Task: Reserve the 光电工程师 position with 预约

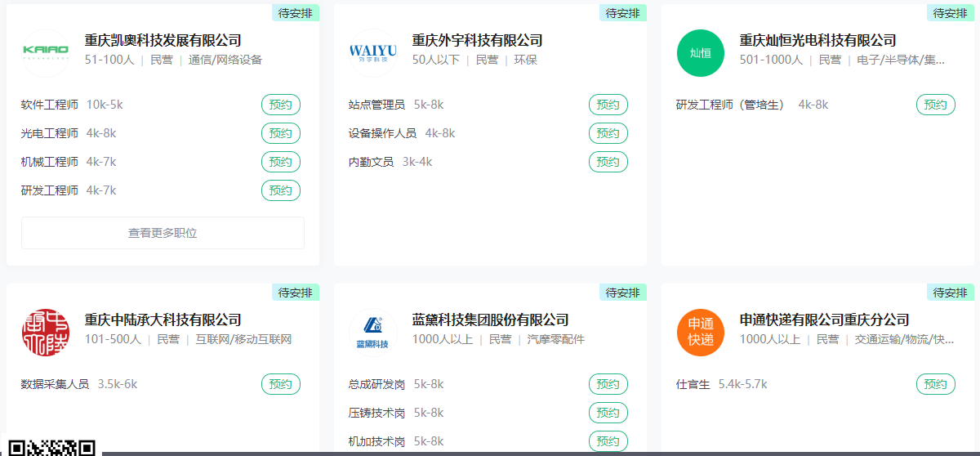Action: click(x=281, y=133)
